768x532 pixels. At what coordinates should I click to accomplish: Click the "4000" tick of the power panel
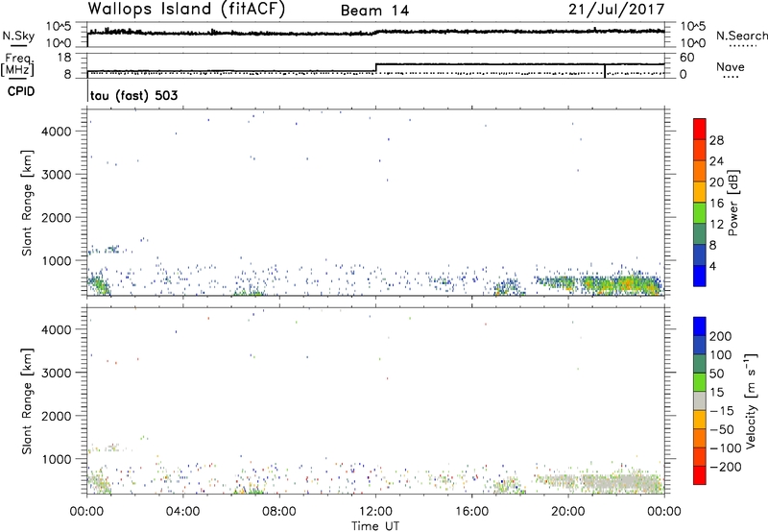(57, 132)
